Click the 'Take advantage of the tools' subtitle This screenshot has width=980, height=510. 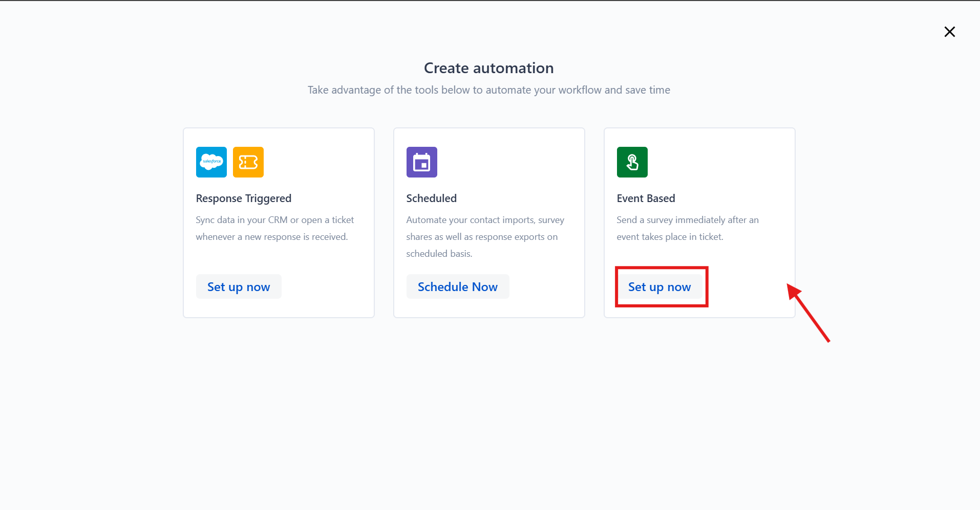[x=488, y=90]
